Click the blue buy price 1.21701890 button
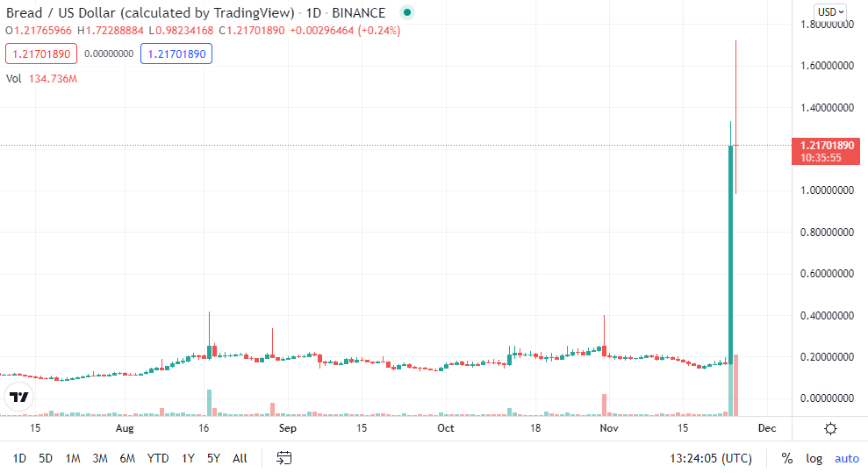Screen dimensions: 868x473 tap(176, 54)
